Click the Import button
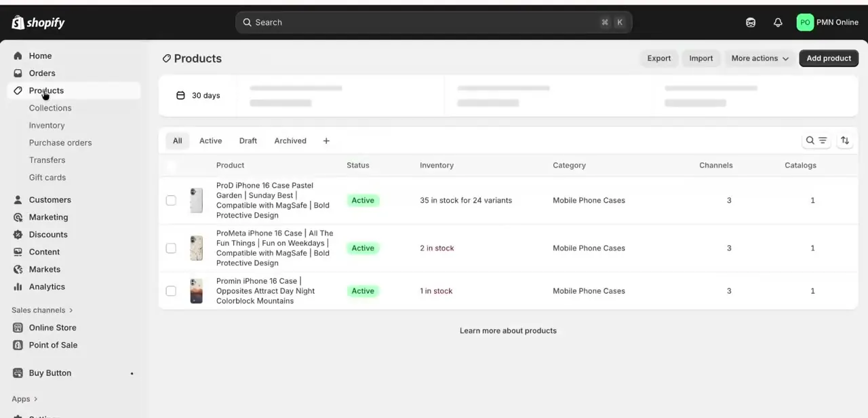The image size is (868, 418). (701, 58)
